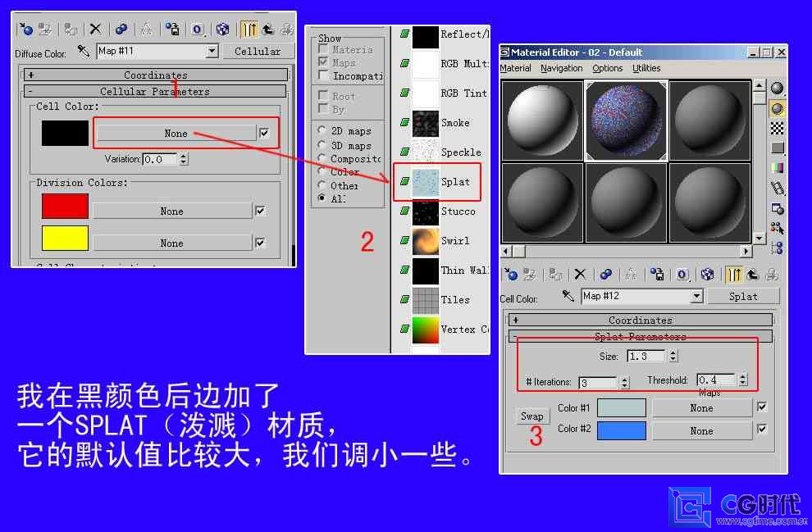Screen dimensions: 812x532
Task: Click Put to Library icon in Cellular panel
Action: 172,29
